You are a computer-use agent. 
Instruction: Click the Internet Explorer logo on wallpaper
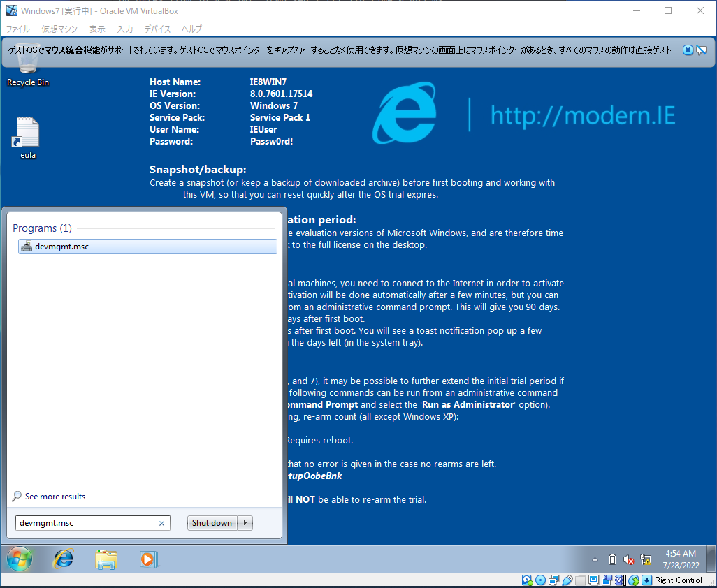(404, 113)
